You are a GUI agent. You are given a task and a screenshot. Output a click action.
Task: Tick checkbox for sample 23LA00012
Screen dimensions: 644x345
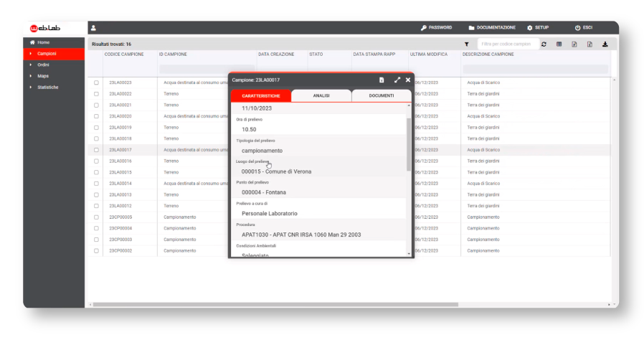tap(96, 206)
